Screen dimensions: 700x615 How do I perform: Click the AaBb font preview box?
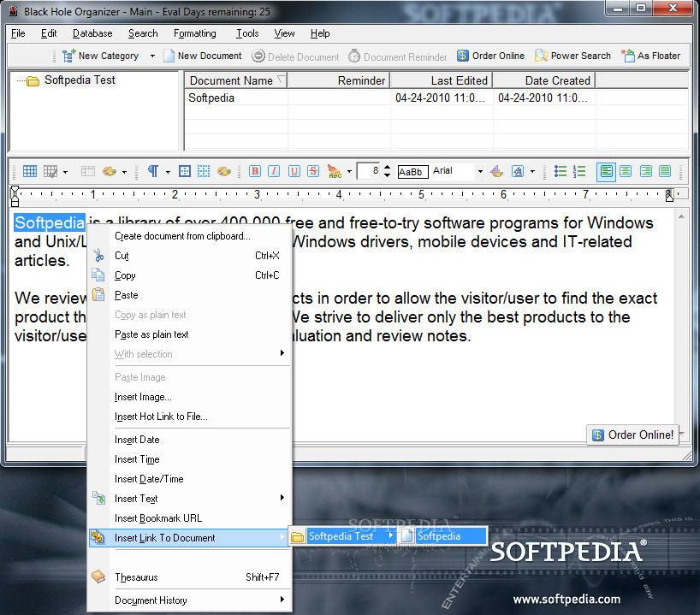click(x=413, y=172)
